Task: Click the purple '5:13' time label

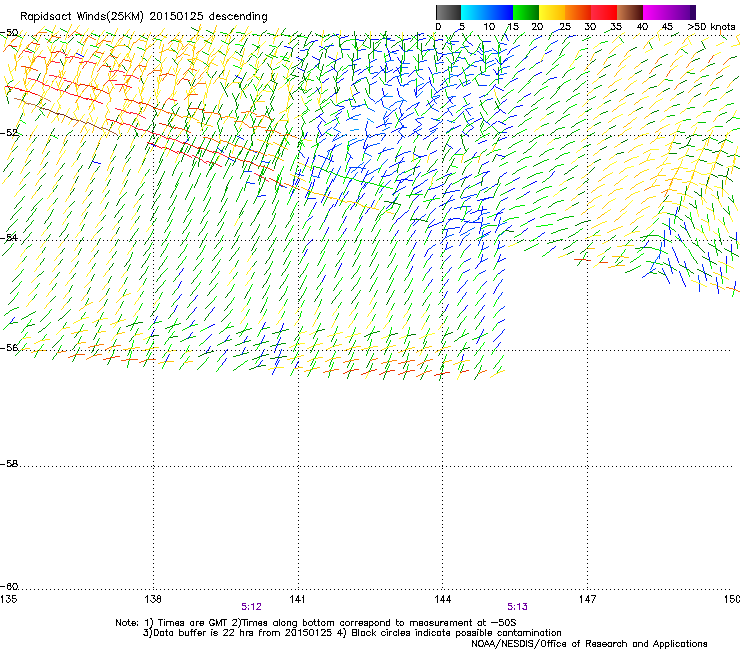Action: click(517, 607)
